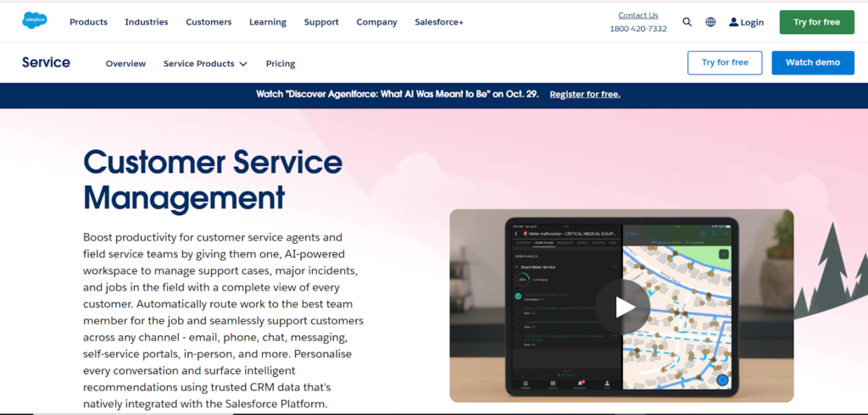Click the Login link
This screenshot has height=415, width=868.
[752, 23]
